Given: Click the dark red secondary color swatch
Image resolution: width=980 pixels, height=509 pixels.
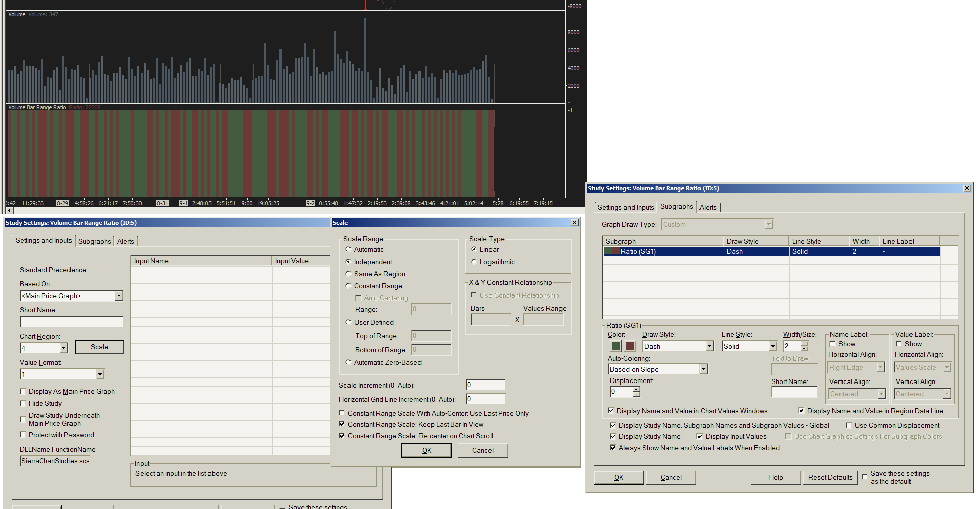Looking at the screenshot, I should click(630, 346).
